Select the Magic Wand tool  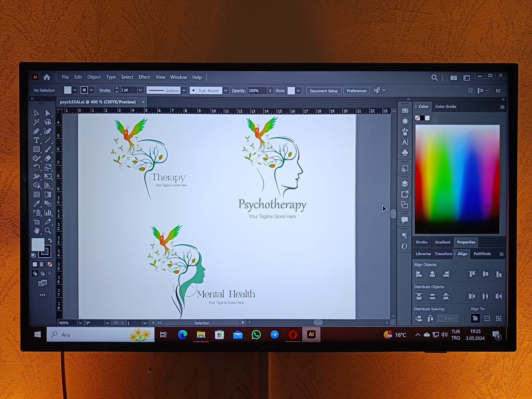[x=37, y=122]
